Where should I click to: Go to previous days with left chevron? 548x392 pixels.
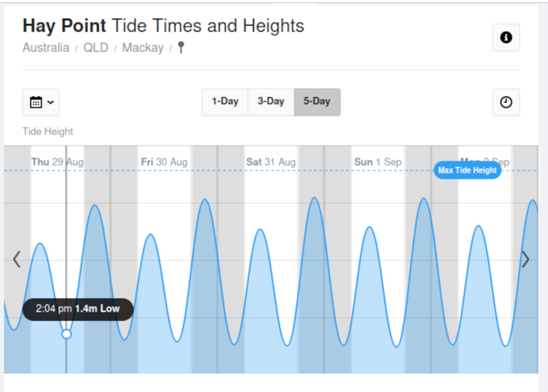point(17,259)
